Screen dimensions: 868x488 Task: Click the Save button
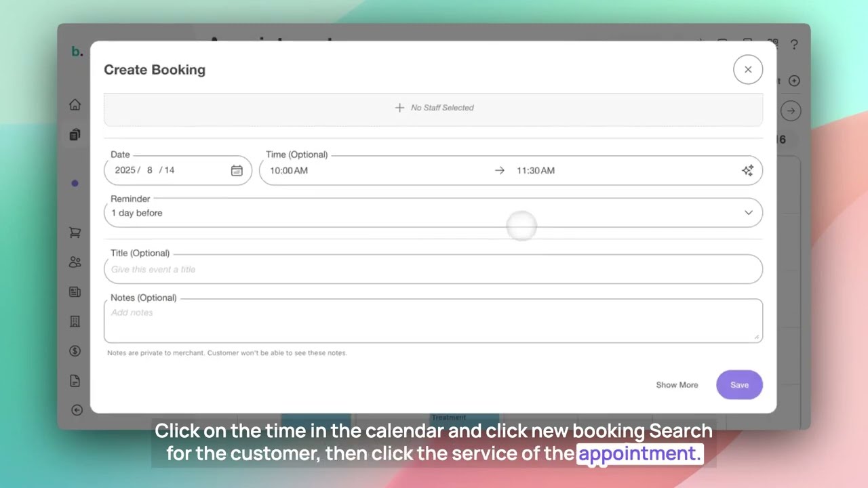click(739, 385)
